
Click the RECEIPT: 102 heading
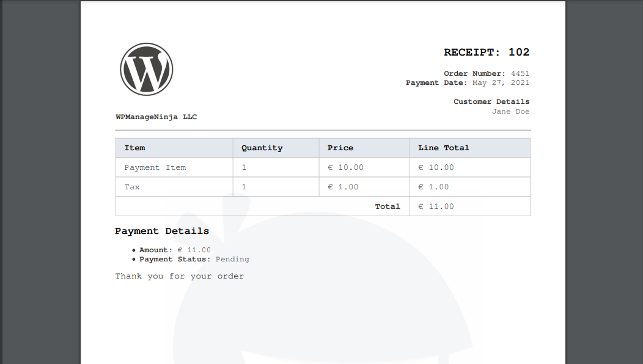click(486, 53)
